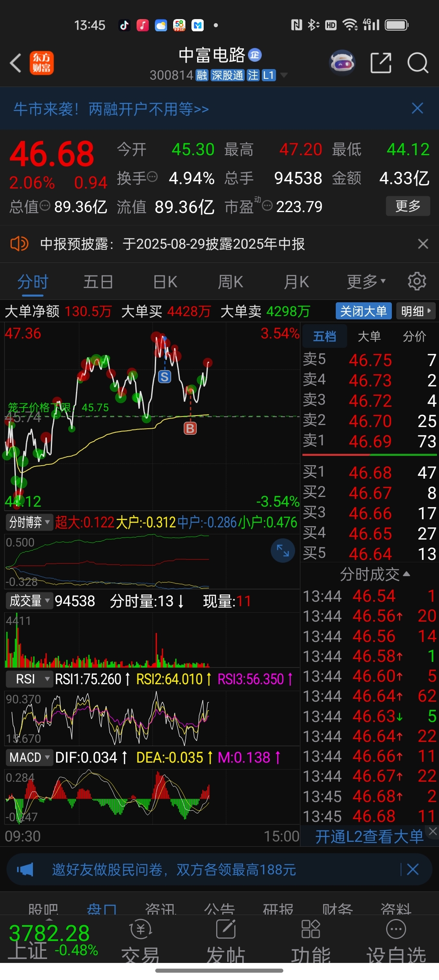Tap the Wi-Fi status icon
Viewport: 439px width, 980px height.
[x=350, y=25]
